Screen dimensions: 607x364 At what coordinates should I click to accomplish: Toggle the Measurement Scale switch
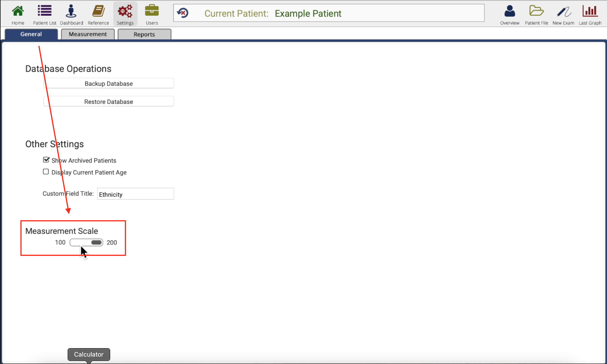(86, 243)
